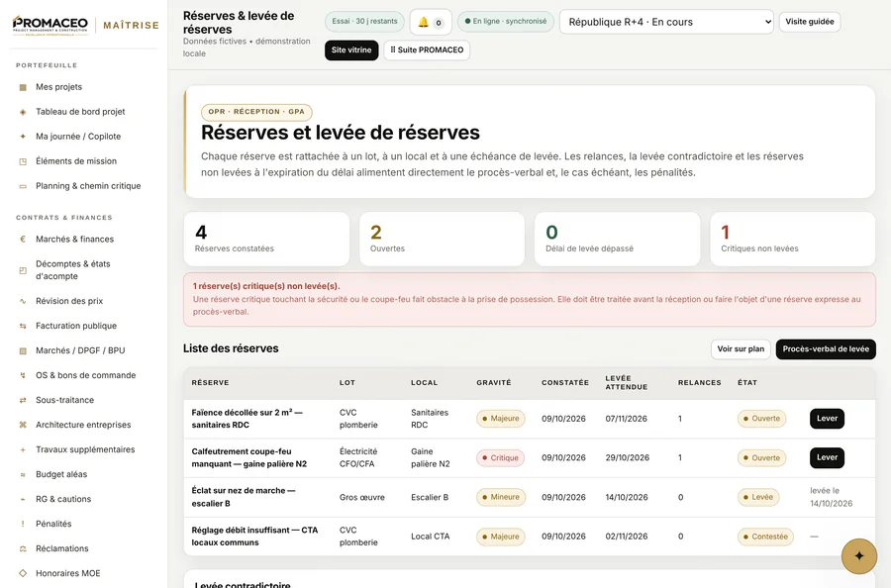891x588 pixels.
Task: Click the Mineure severity badge
Action: (501, 497)
